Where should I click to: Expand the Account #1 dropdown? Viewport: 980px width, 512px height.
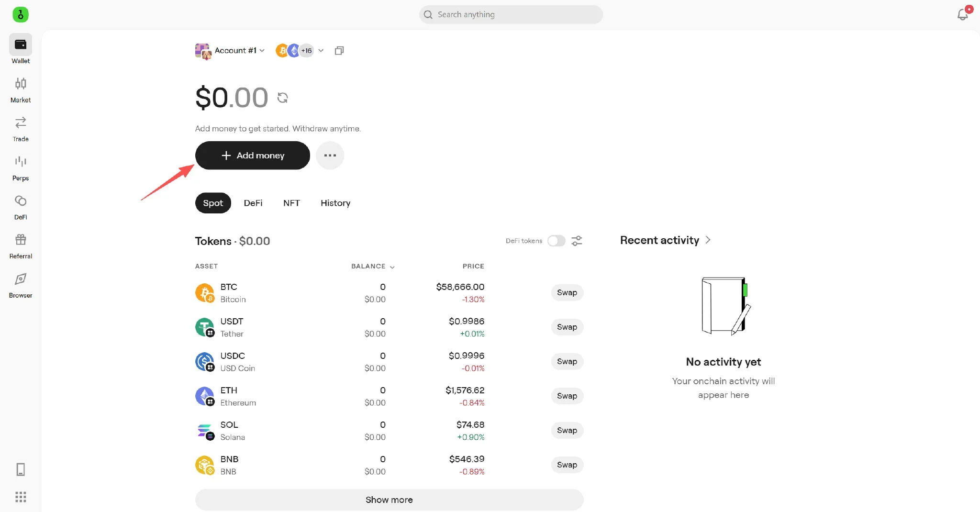click(x=262, y=51)
